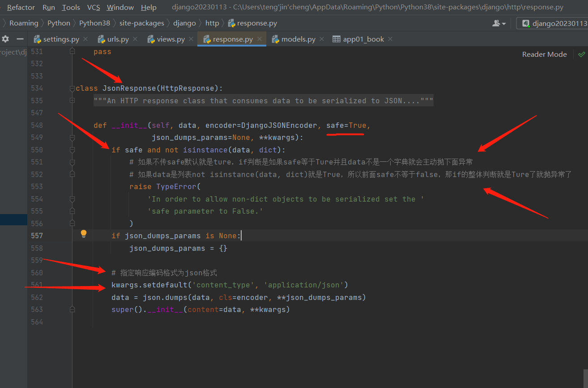Close the models.py tab

322,39
